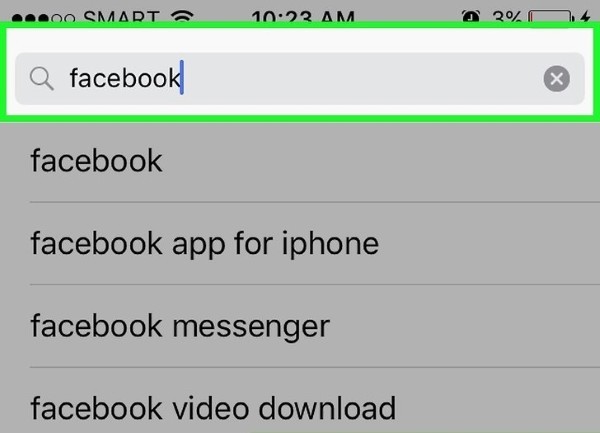Tap the word "iphone" in suggestions
Image resolution: width=600 pixels, height=433 pixels.
330,244
